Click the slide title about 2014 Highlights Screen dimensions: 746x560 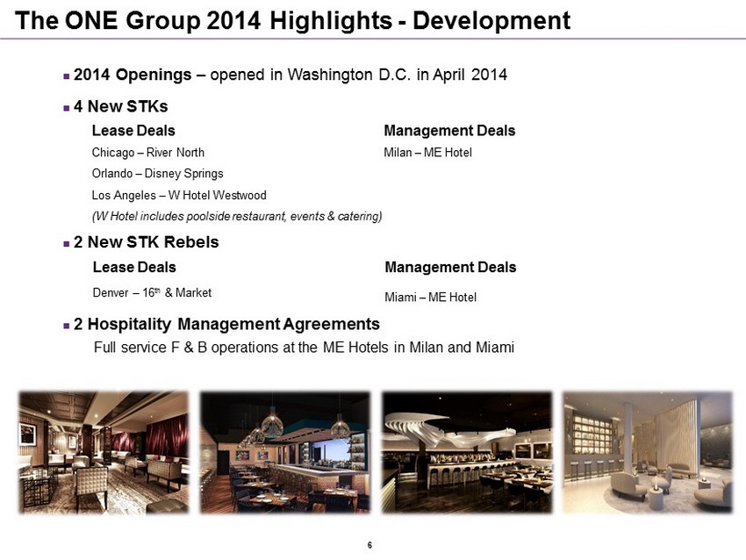(293, 19)
